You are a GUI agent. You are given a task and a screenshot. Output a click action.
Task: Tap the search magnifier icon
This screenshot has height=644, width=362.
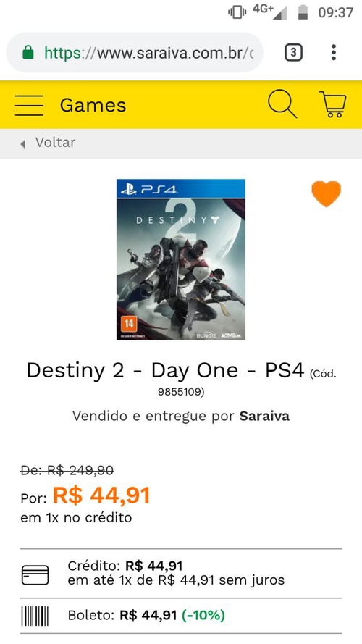point(282,105)
